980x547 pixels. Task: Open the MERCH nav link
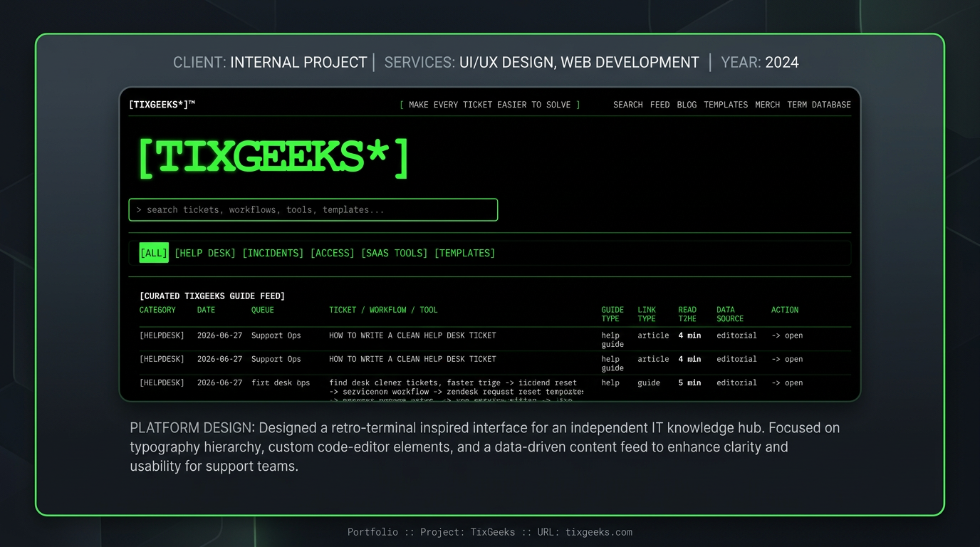(x=767, y=105)
